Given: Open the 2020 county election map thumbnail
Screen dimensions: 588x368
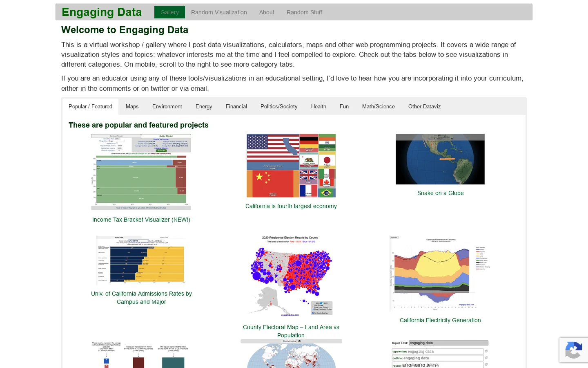Looking at the screenshot, I should coord(291,277).
